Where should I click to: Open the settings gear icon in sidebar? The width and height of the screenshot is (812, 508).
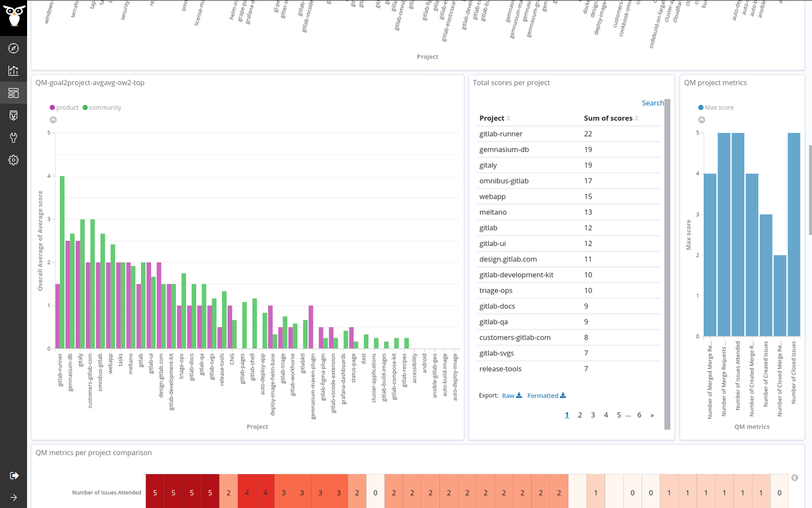[13, 160]
